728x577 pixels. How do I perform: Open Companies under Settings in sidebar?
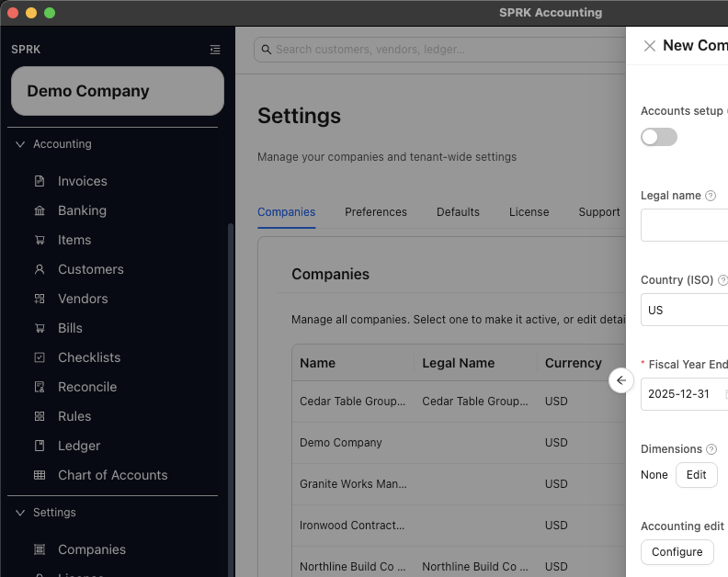pyautogui.click(x=92, y=549)
